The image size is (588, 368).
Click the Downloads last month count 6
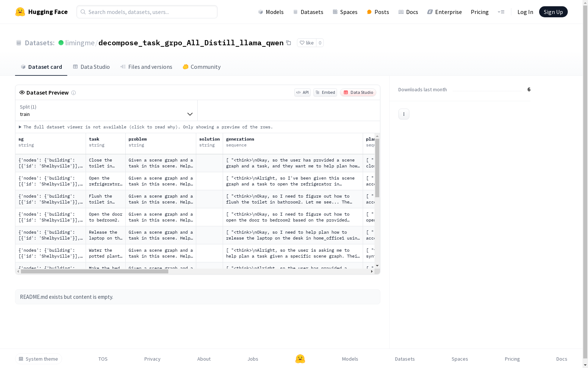pyautogui.click(x=529, y=89)
